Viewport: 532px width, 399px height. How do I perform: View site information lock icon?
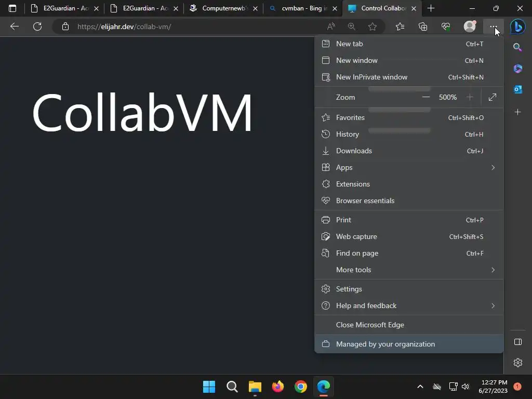coord(65,26)
